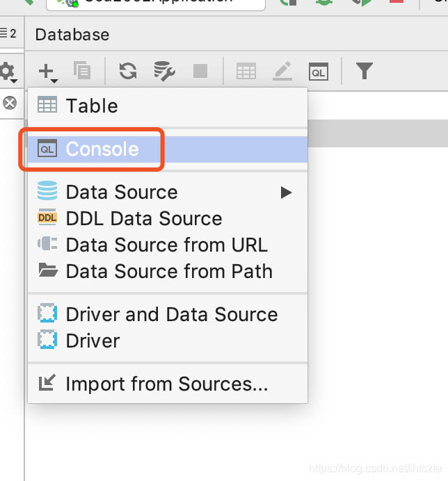Click the Filter funnel icon

click(364, 71)
